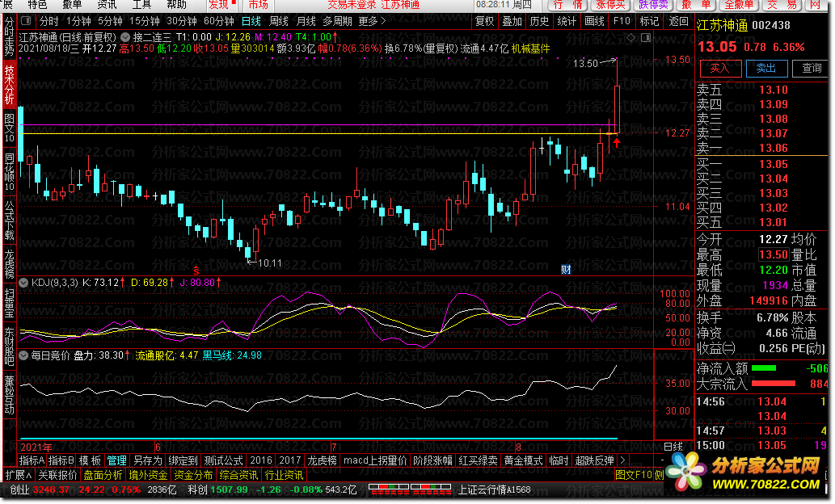
Task: Switch to 1分钟 period
Action: point(78,21)
